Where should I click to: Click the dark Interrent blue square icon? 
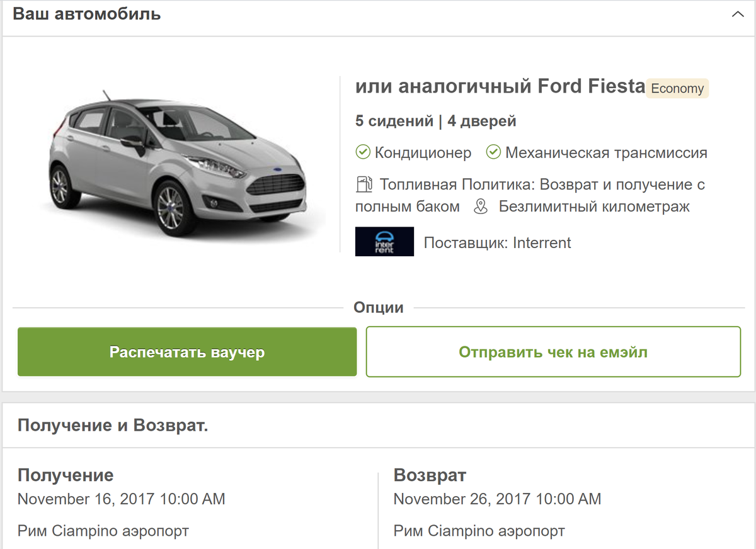(384, 242)
